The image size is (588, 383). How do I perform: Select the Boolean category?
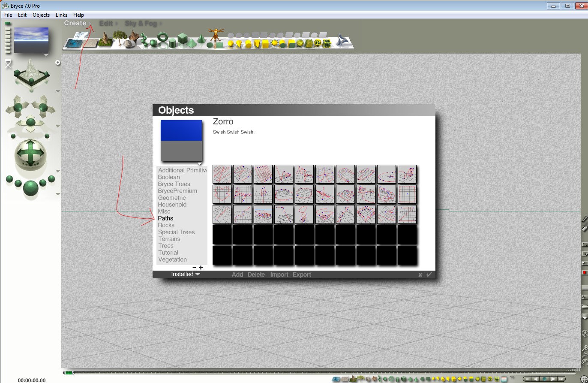pos(169,177)
